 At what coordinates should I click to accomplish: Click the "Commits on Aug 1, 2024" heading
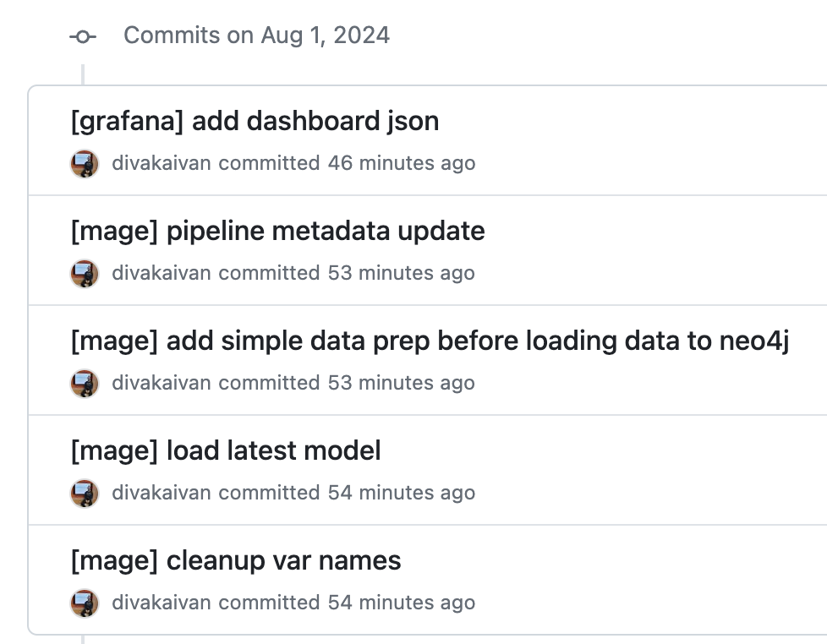pyautogui.click(x=256, y=35)
